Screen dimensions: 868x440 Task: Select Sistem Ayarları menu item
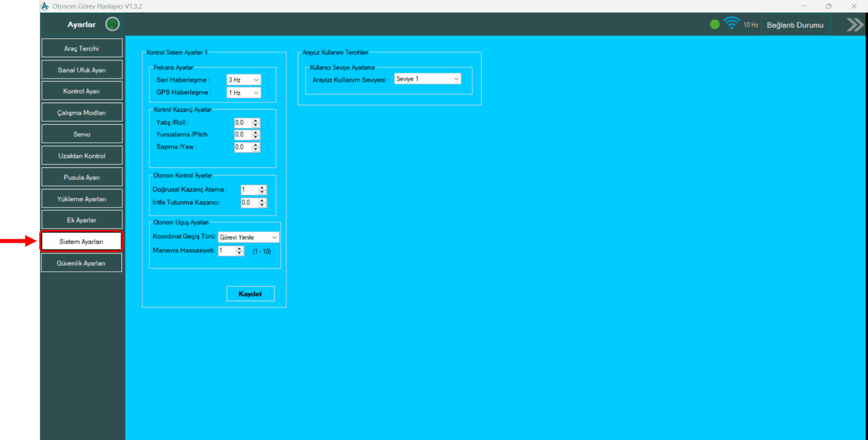[x=81, y=241]
